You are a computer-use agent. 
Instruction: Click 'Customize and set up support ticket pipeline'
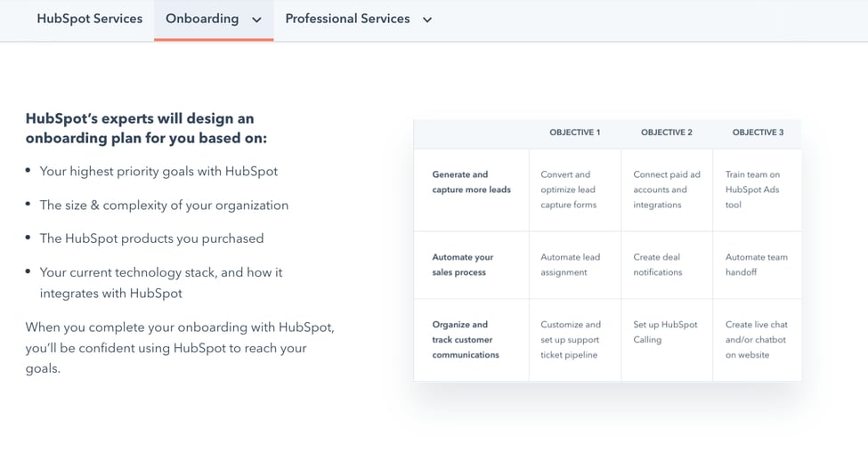tap(571, 340)
